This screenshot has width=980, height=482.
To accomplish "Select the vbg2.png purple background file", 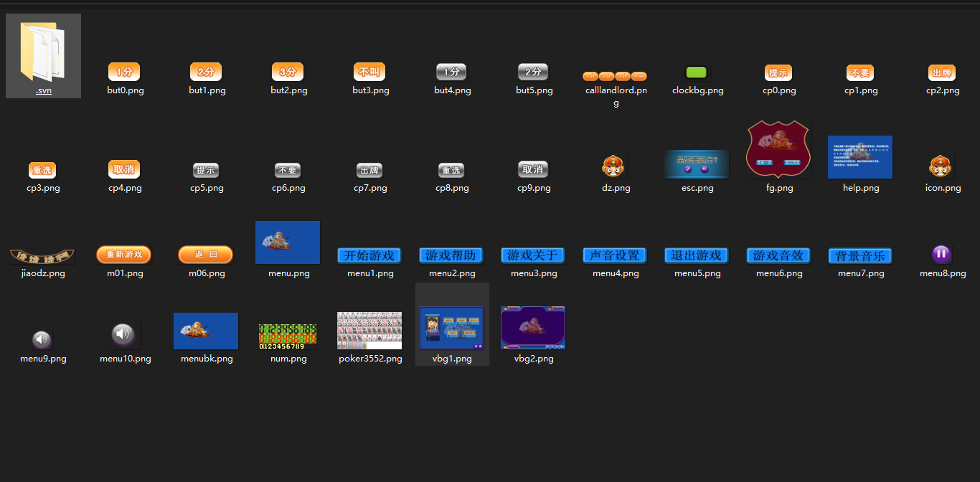I will (x=533, y=328).
